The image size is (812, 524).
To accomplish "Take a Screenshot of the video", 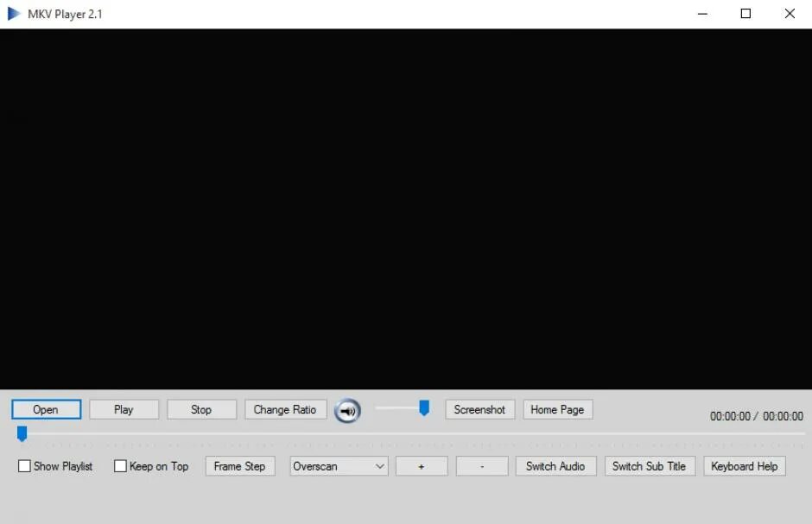I will (x=480, y=410).
